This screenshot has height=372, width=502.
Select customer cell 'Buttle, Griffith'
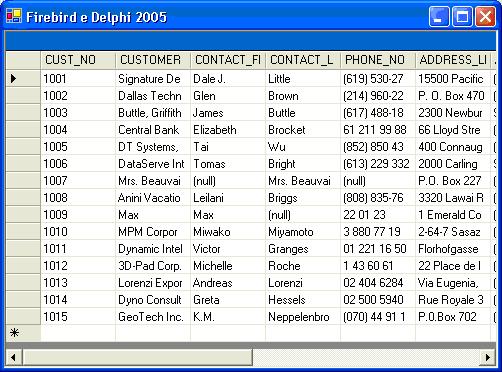[153, 113]
